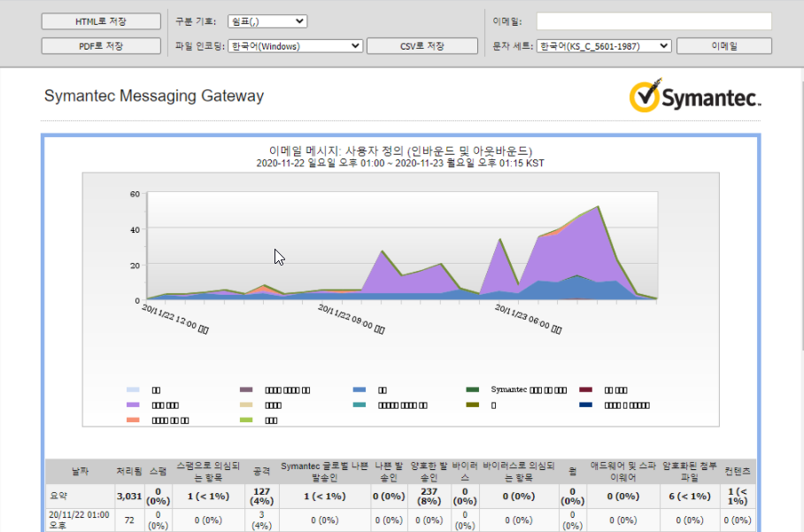Click the 20/11/22 09:00 x-axis label

[352, 319]
